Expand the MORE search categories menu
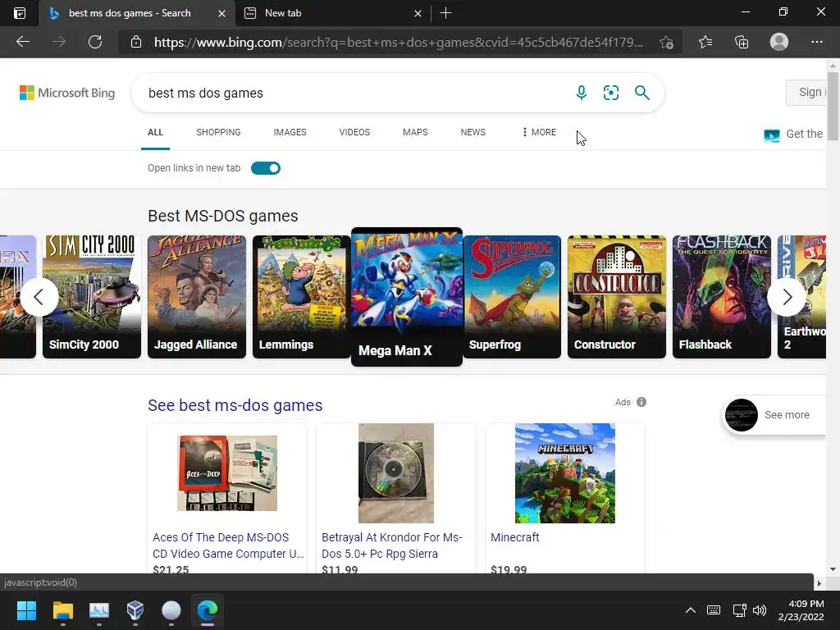Image resolution: width=840 pixels, height=630 pixels. pyautogui.click(x=540, y=132)
